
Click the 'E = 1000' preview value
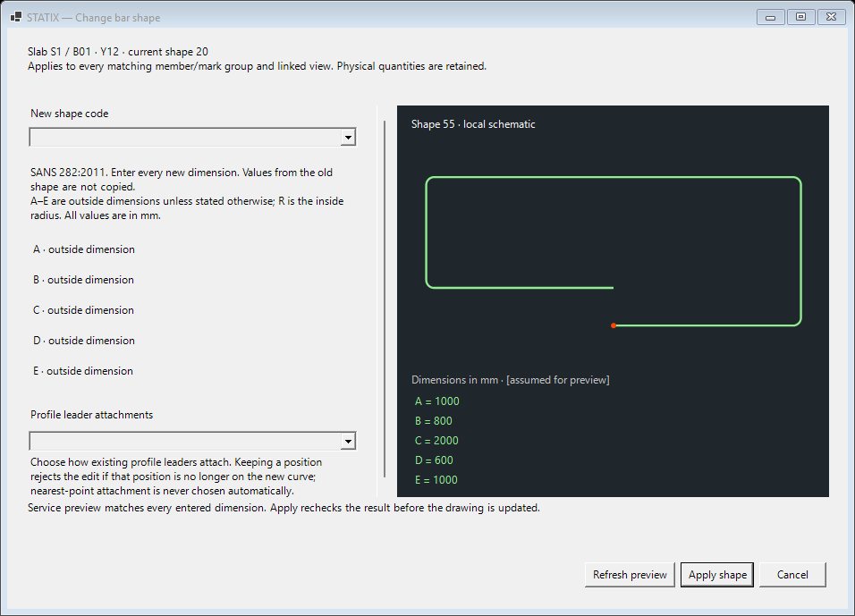coord(436,480)
